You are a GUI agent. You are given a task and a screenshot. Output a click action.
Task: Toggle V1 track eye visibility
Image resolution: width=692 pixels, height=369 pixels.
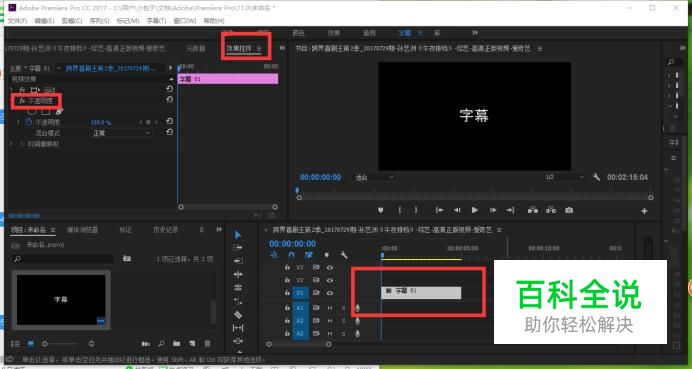pyautogui.click(x=330, y=293)
